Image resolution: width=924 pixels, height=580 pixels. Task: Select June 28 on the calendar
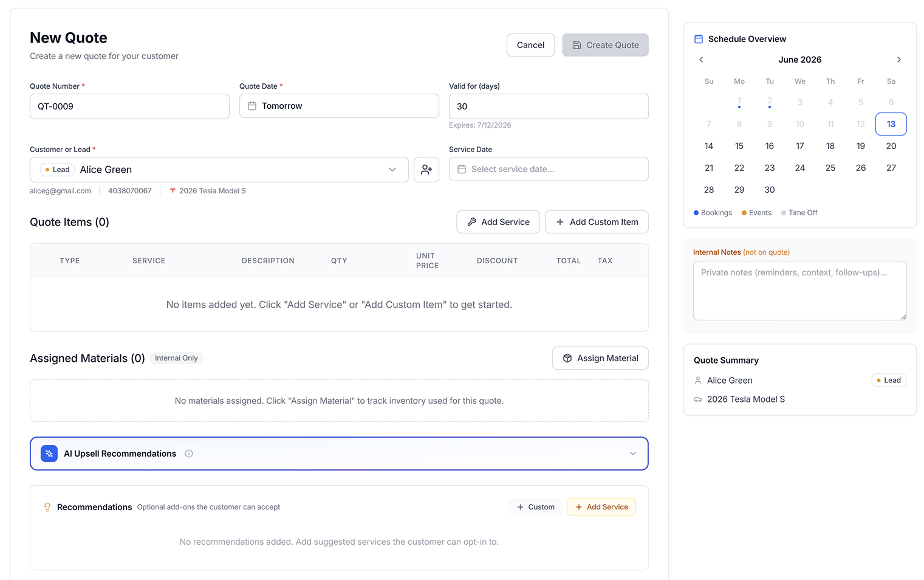(709, 190)
